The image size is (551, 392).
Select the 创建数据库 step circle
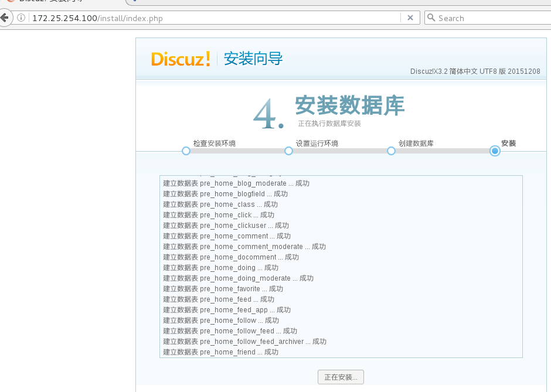point(391,151)
